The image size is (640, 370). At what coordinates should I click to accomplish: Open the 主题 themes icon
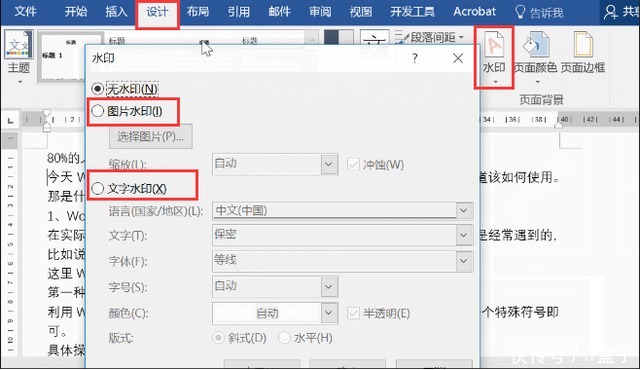18,45
